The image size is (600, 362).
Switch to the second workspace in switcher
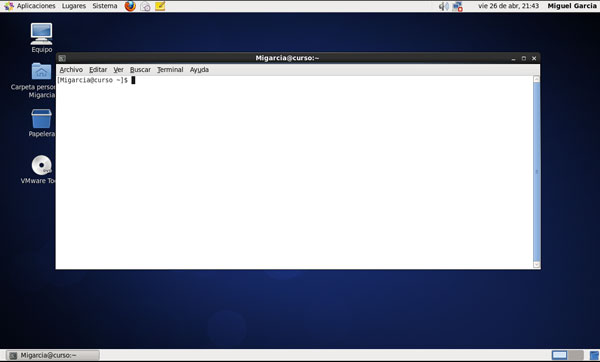(x=575, y=355)
